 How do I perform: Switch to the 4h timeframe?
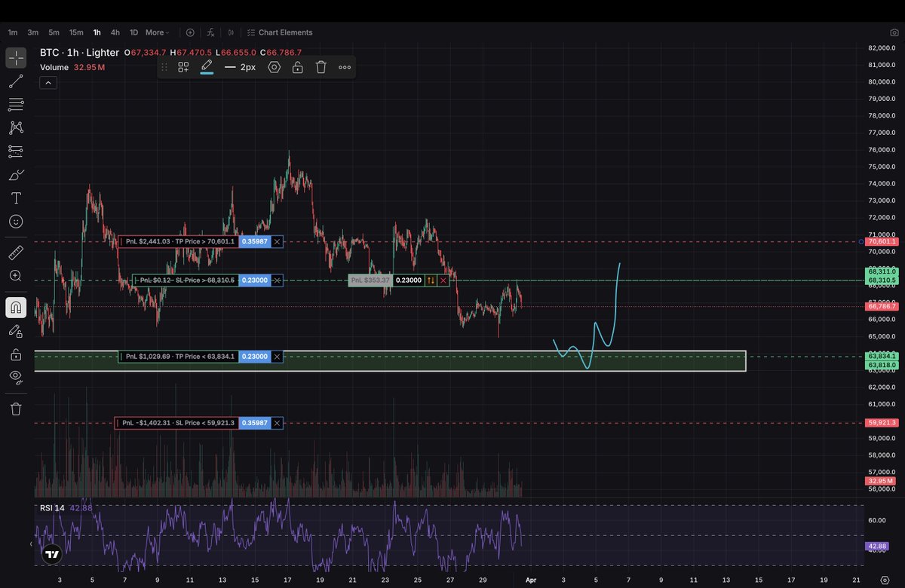115,32
